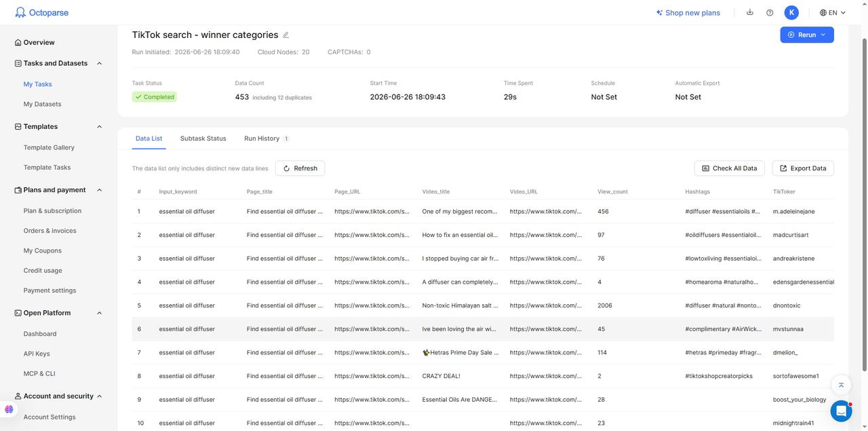Open the Rerun dropdown arrow
The width and height of the screenshot is (868, 431).
[823, 35]
